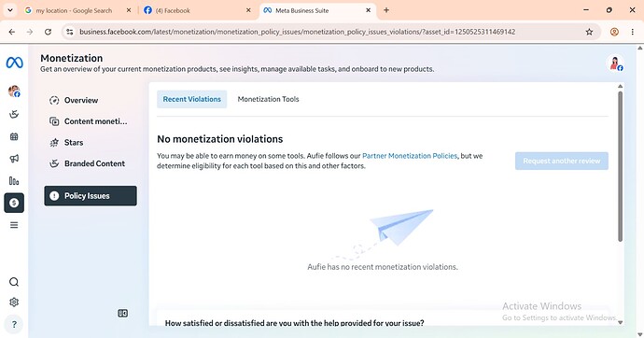The height and width of the screenshot is (338, 644).
Task: Open the Branded Content section
Action: [91, 163]
